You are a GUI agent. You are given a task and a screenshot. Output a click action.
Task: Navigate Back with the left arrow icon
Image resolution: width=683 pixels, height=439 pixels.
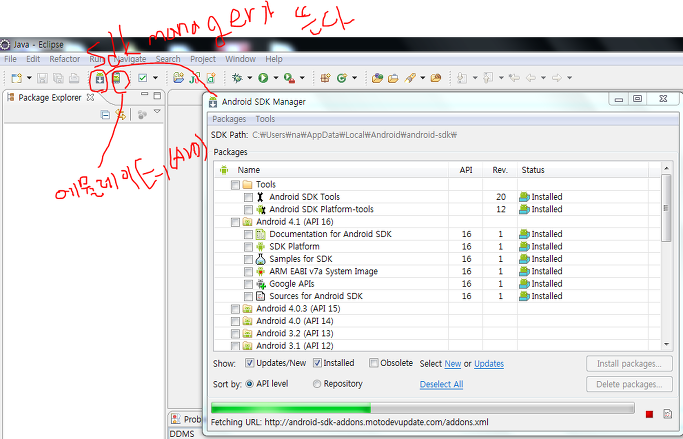[531, 78]
